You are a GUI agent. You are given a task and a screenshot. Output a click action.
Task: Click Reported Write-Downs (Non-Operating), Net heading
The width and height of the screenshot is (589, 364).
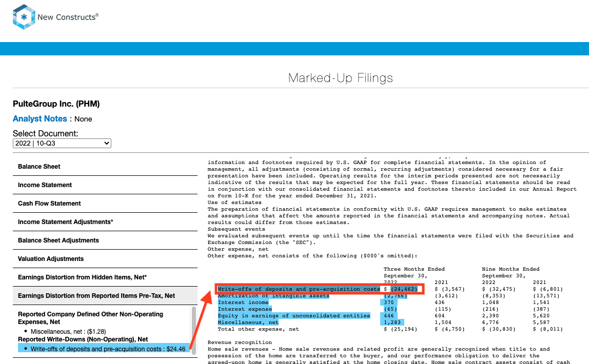83,339
